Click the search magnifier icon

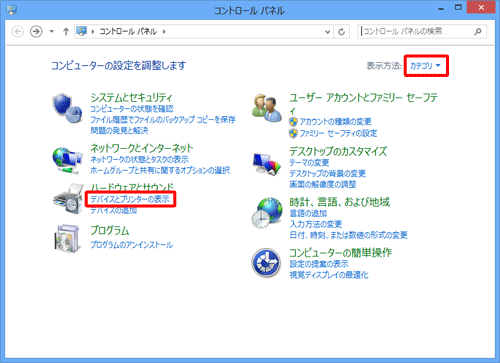(x=478, y=32)
